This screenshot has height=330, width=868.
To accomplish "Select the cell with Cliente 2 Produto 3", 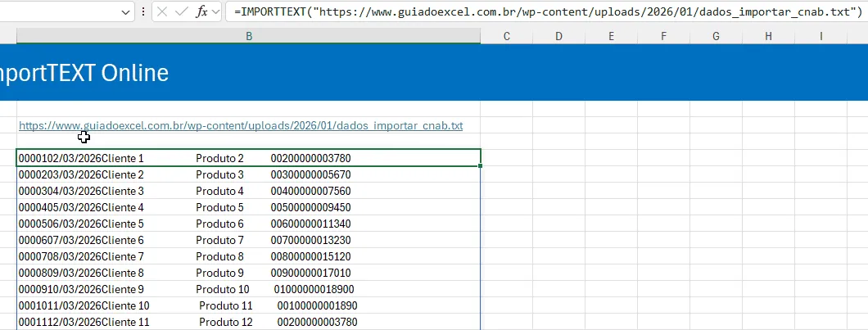I will [x=249, y=174].
